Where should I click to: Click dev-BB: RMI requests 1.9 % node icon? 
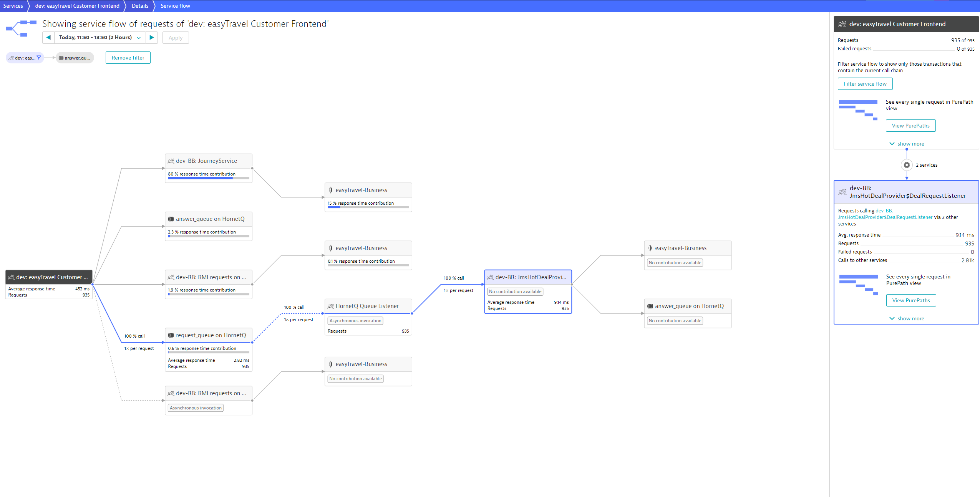[171, 277]
